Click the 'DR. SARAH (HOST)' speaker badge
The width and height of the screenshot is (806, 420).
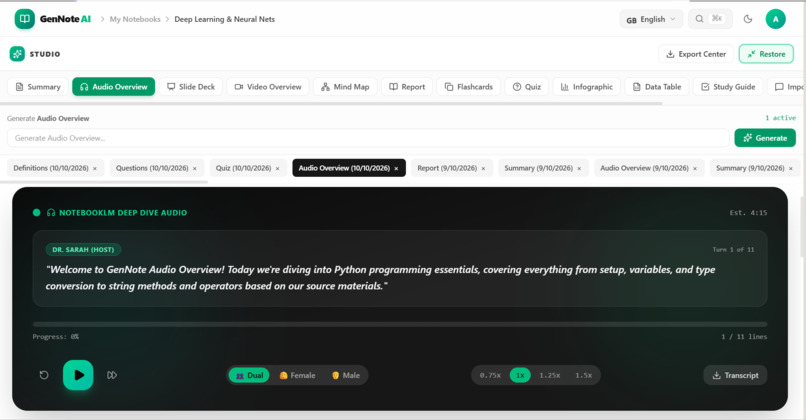pyautogui.click(x=83, y=250)
